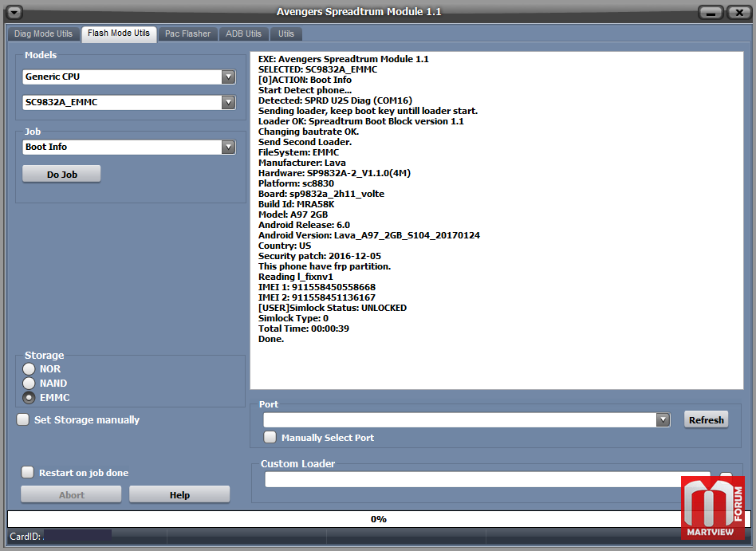Click the 'FileSystem: EMMC' log line
The width and height of the screenshot is (756, 551).
[x=298, y=152]
